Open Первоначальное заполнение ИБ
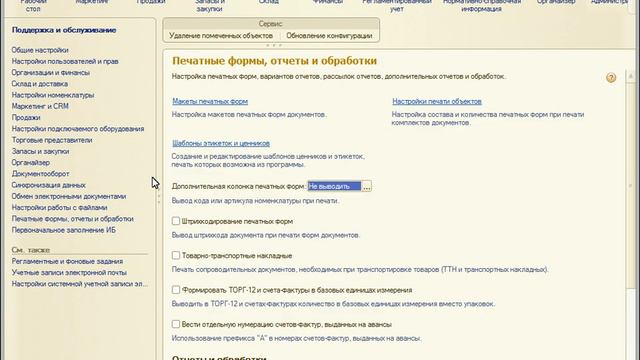 [x=64, y=230]
